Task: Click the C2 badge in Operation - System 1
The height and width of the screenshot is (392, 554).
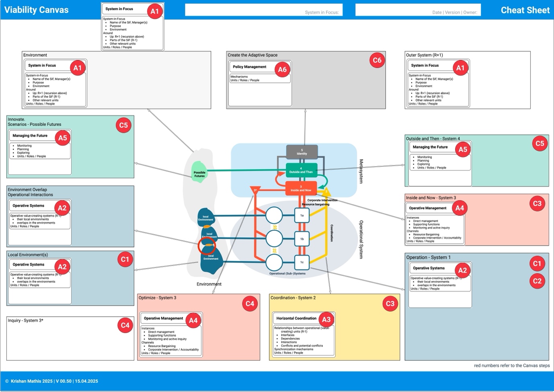Action: click(x=538, y=281)
